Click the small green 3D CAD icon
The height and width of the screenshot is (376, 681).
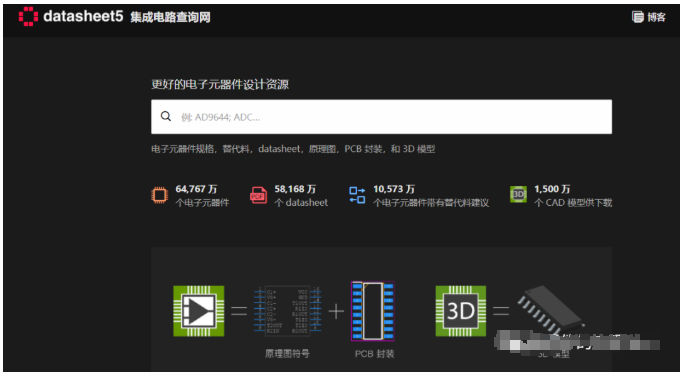pyautogui.click(x=518, y=195)
